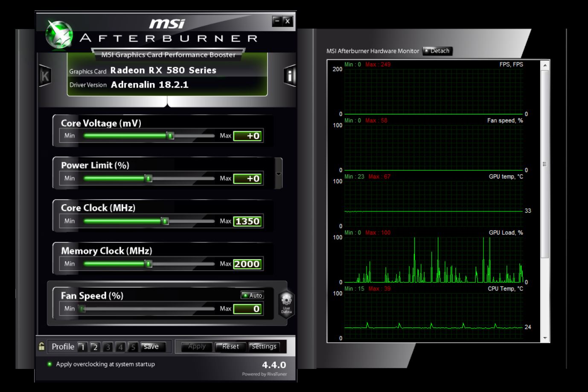Open the information i button
Screen dimensions: 588x392
coord(290,76)
